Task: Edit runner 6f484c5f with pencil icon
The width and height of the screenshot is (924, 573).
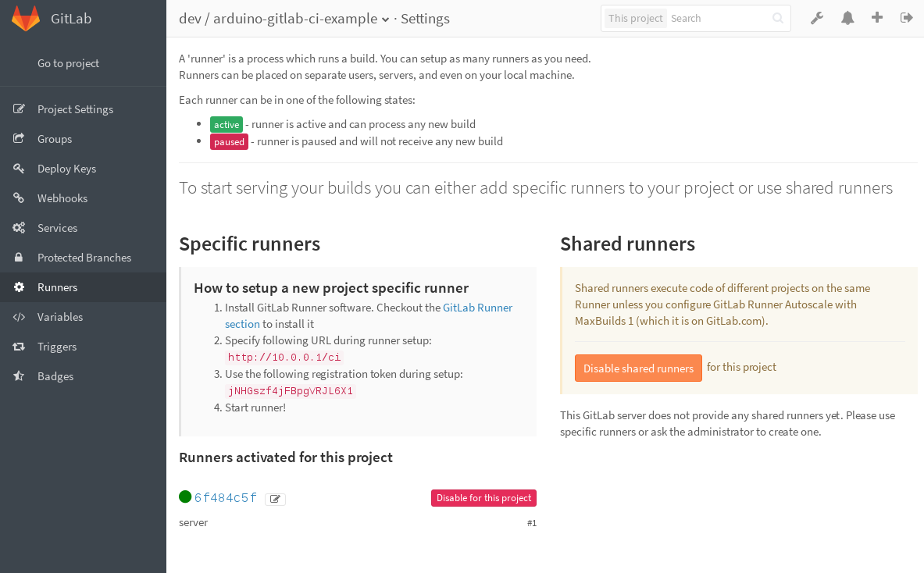Action: click(x=275, y=499)
